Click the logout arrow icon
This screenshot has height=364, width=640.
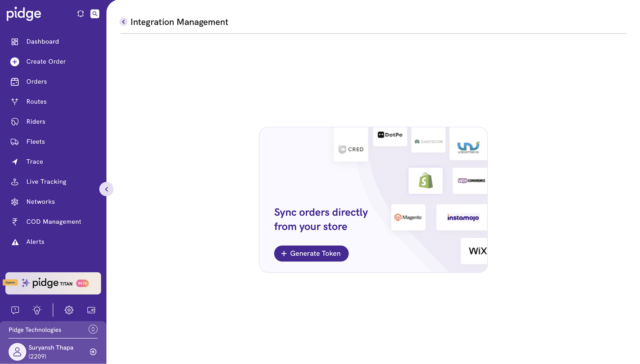pos(93,352)
